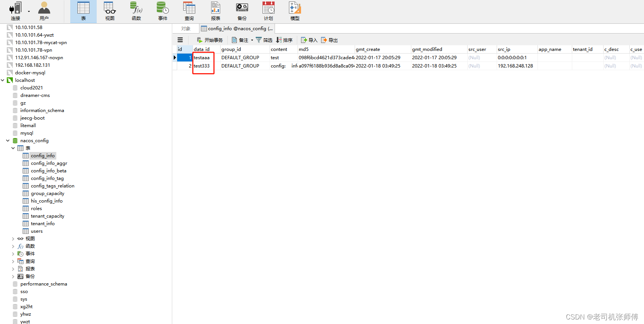
Task: Open the 模型 model icon
Action: tap(295, 11)
